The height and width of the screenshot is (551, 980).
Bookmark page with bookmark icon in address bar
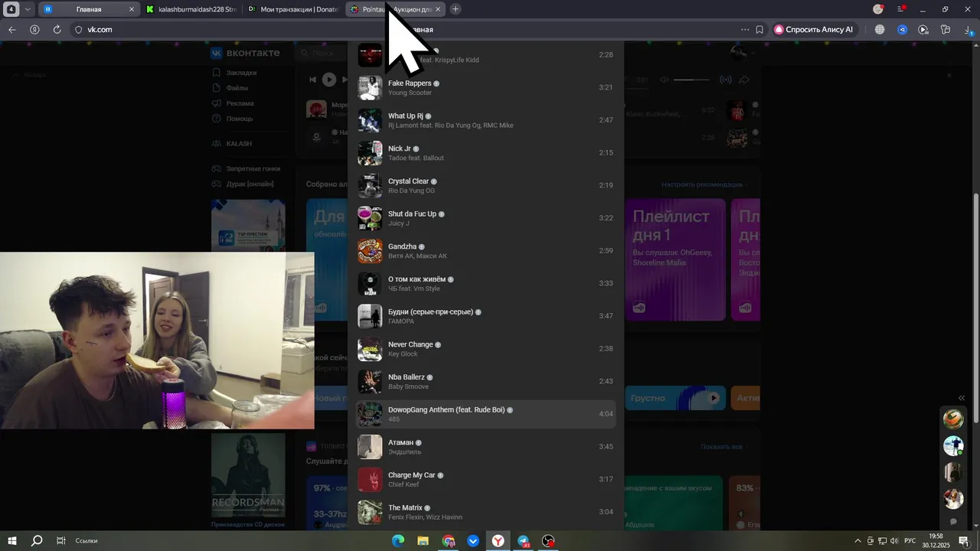coord(759,30)
